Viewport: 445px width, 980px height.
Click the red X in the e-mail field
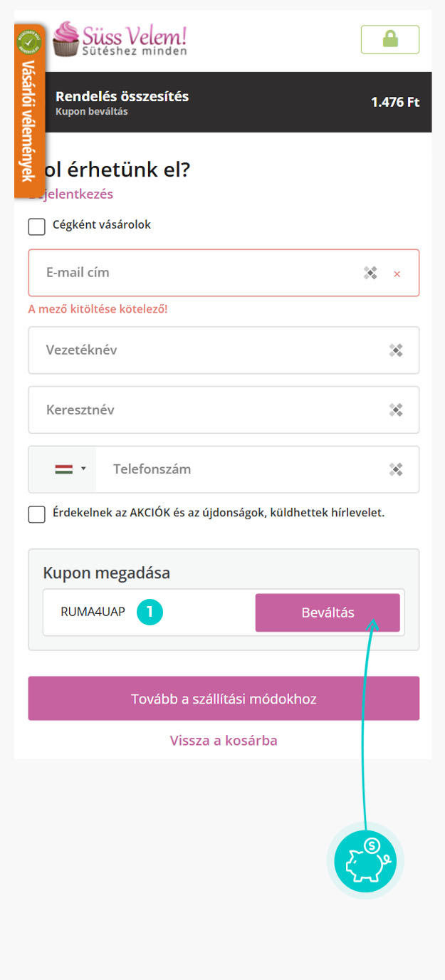pyautogui.click(x=397, y=273)
